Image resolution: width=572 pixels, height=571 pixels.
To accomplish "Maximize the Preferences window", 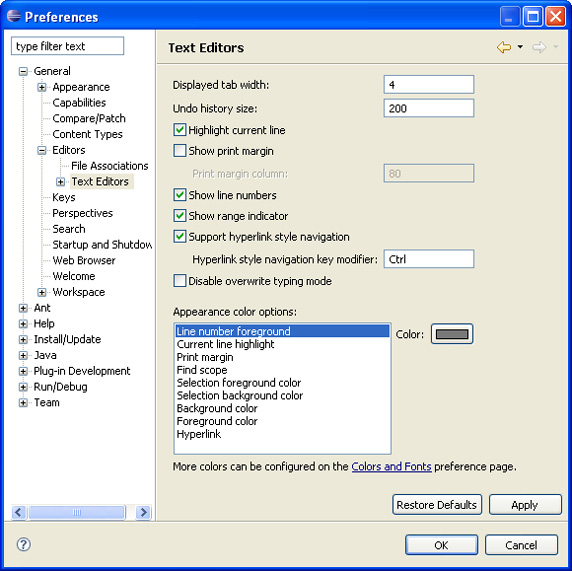I will [x=533, y=16].
